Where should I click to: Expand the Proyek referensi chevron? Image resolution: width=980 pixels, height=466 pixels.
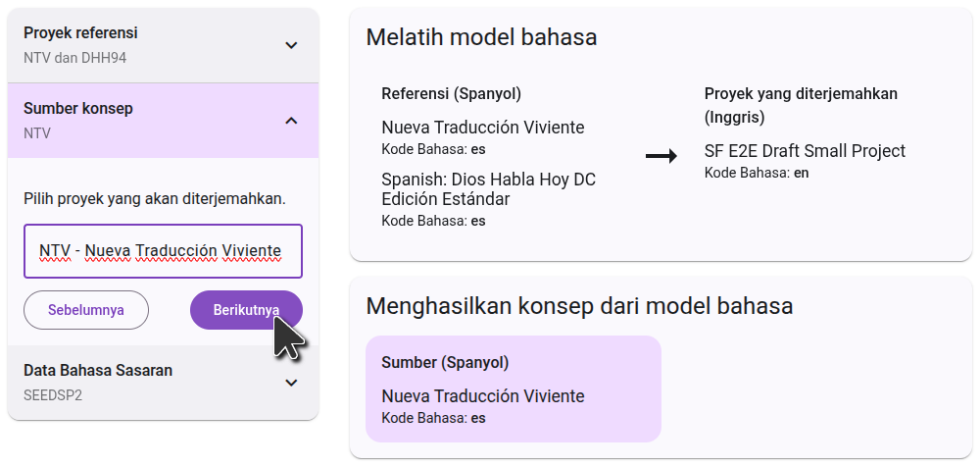coord(291,45)
